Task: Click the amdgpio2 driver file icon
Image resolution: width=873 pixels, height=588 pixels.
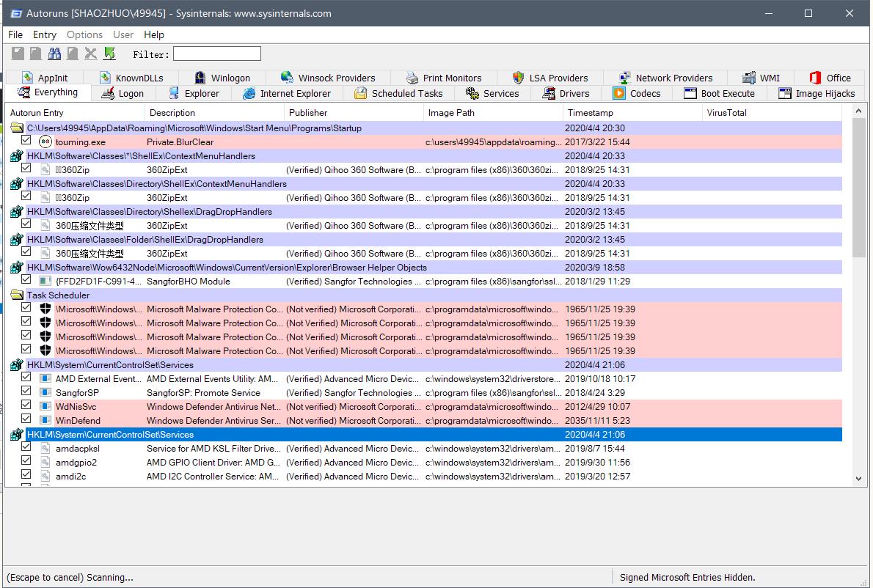Action: click(x=45, y=463)
